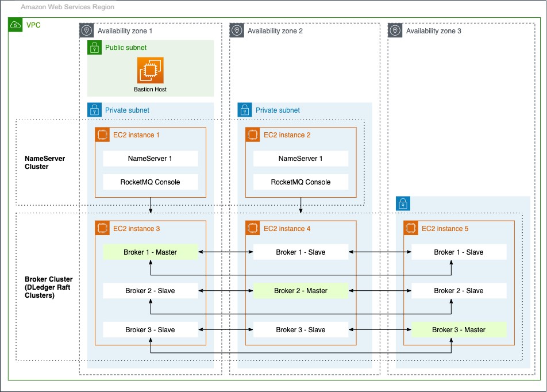Select the RocketMQ Console box in EC2 instance 1

click(x=151, y=182)
